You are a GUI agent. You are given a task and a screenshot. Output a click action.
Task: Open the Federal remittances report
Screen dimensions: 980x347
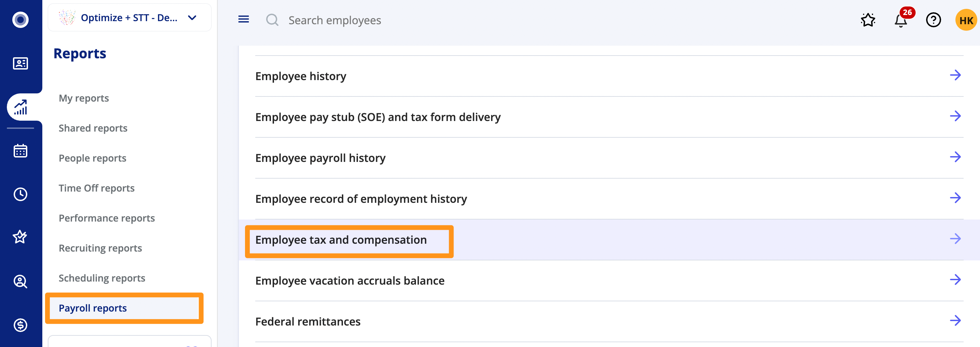(308, 322)
